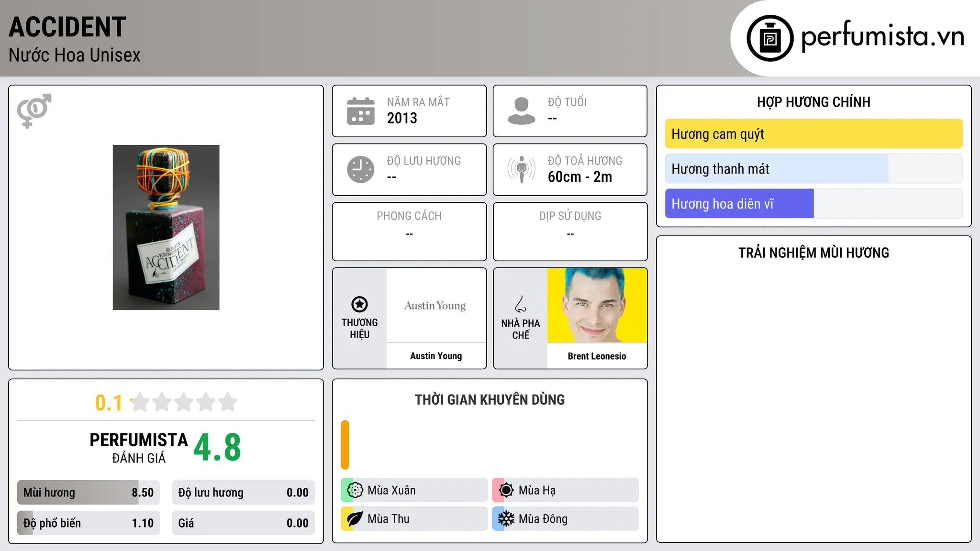Screen dimensions: 980x551
Task: Click the user rating 0.1
Action: 109,403
